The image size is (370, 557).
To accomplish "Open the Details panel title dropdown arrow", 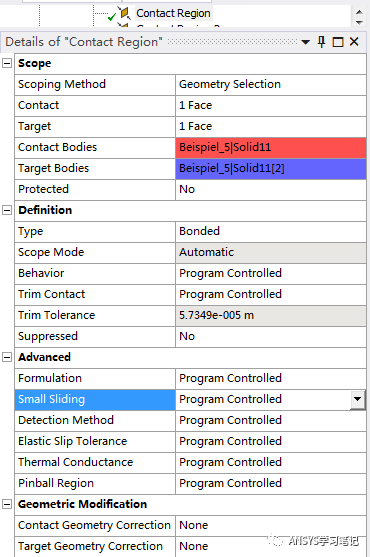I will [x=305, y=42].
